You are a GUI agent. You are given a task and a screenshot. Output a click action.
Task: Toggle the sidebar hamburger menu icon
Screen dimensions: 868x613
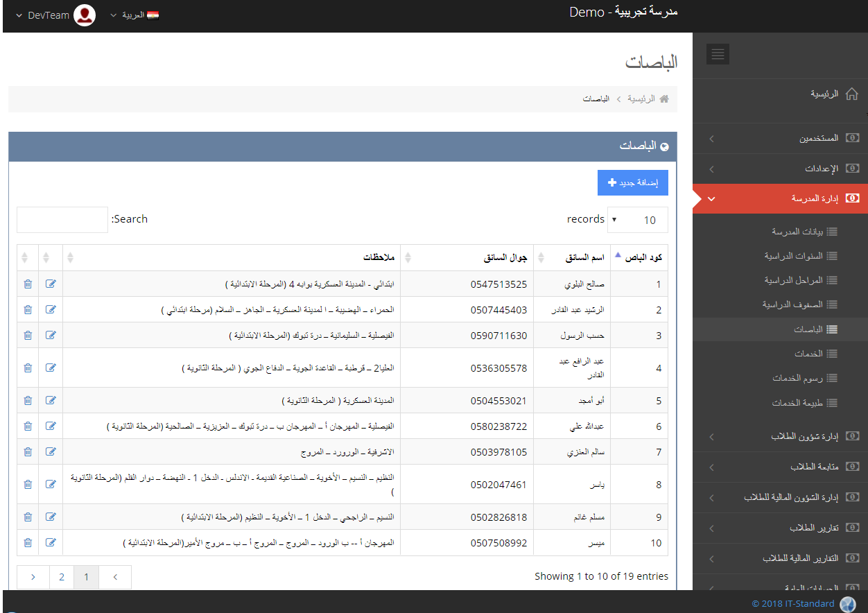pos(718,54)
